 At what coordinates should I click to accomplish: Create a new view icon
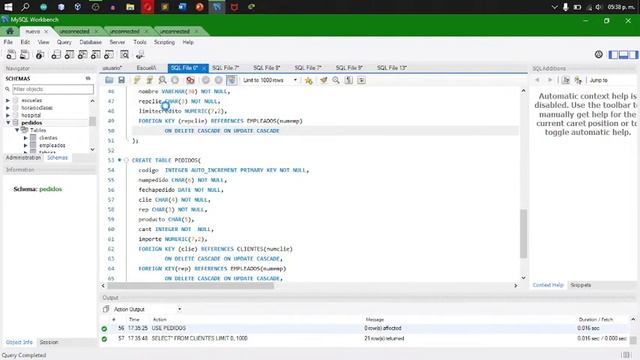point(82,55)
